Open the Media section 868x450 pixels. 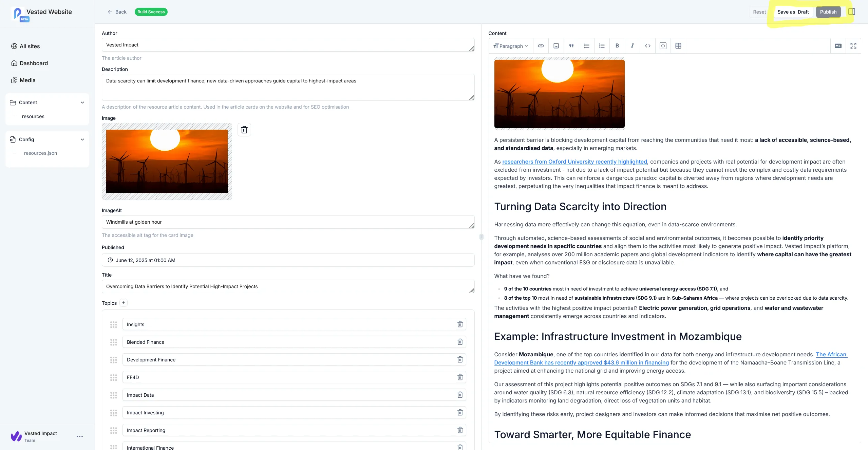[27, 80]
